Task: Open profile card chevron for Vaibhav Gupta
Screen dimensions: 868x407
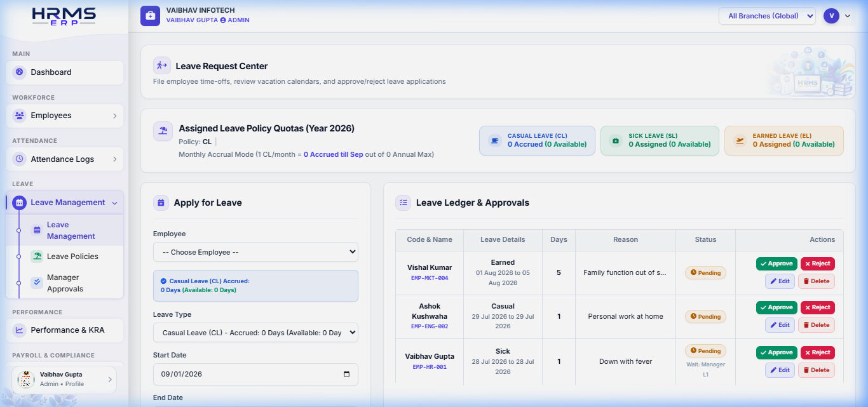Action: [x=109, y=380]
